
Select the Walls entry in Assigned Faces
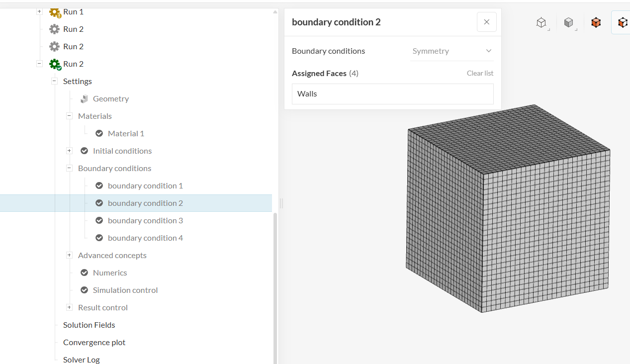pos(392,94)
